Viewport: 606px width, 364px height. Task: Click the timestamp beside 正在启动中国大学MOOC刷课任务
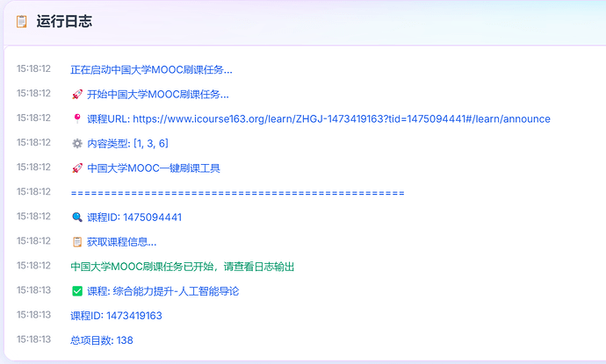coord(33,68)
